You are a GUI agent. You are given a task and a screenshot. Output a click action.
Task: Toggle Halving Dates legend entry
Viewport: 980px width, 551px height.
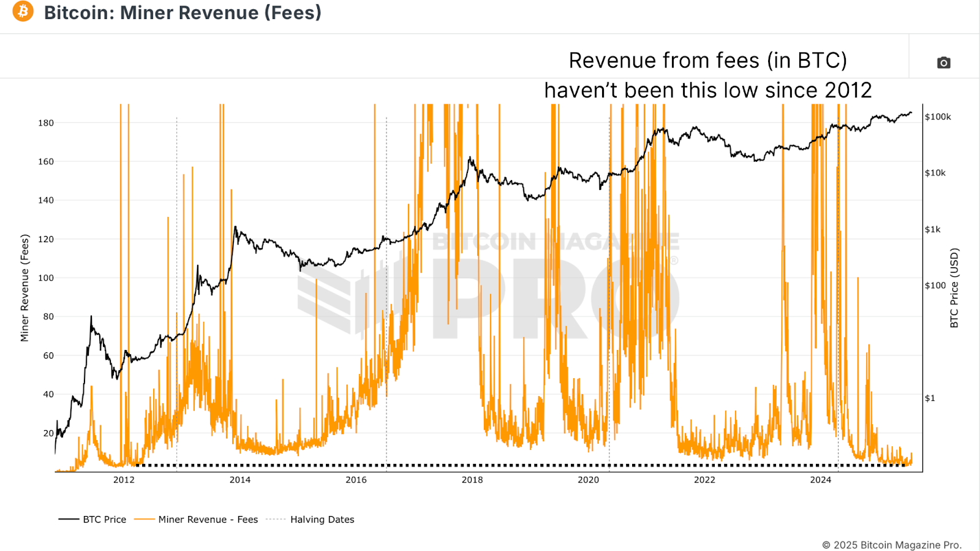tap(310, 519)
